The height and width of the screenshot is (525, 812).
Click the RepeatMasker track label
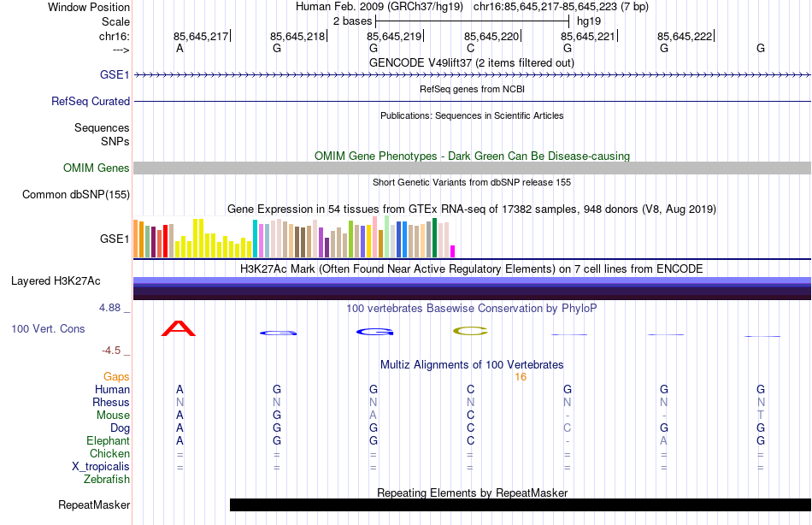(94, 504)
